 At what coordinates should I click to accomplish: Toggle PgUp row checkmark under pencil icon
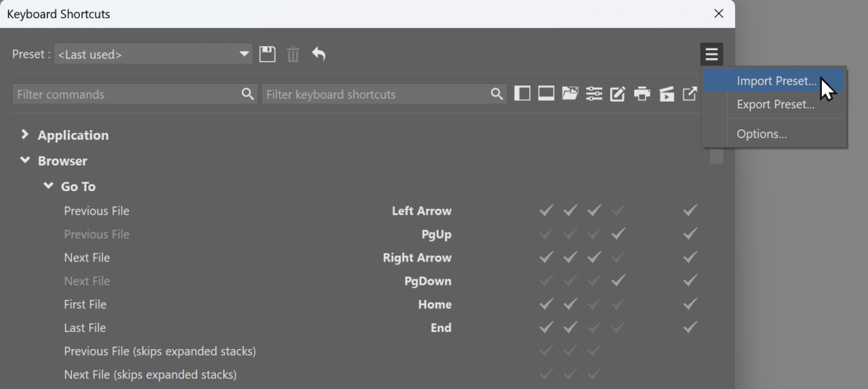pyautogui.click(x=618, y=234)
